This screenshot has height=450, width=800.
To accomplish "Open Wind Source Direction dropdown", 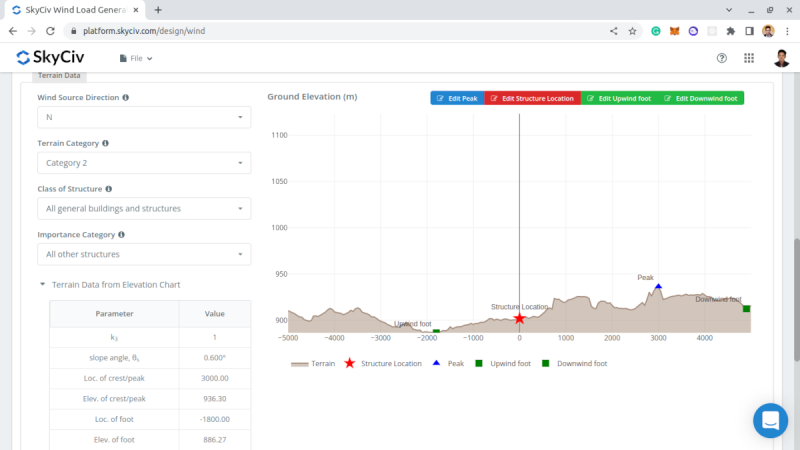I will [x=144, y=117].
